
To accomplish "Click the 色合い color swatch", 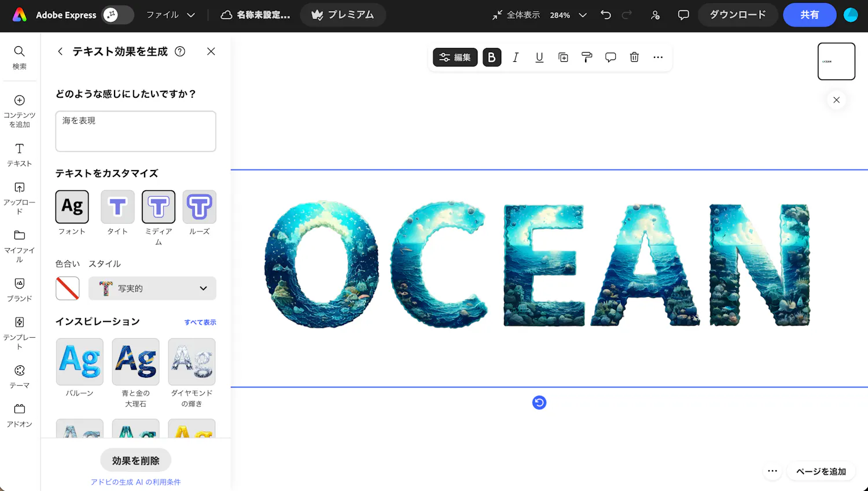I will pyautogui.click(x=67, y=288).
